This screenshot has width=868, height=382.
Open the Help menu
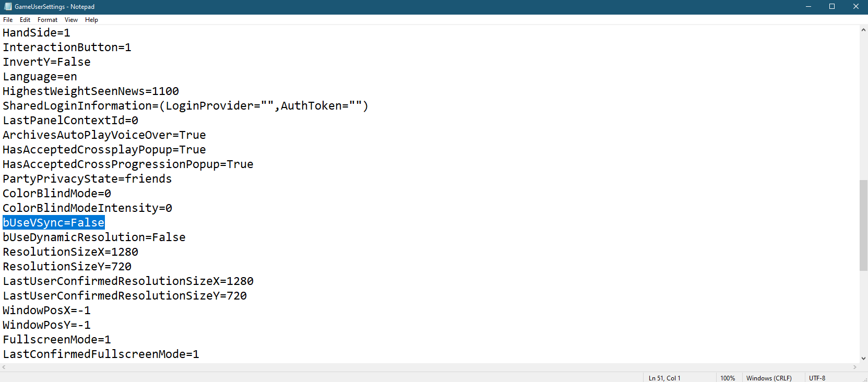point(91,20)
